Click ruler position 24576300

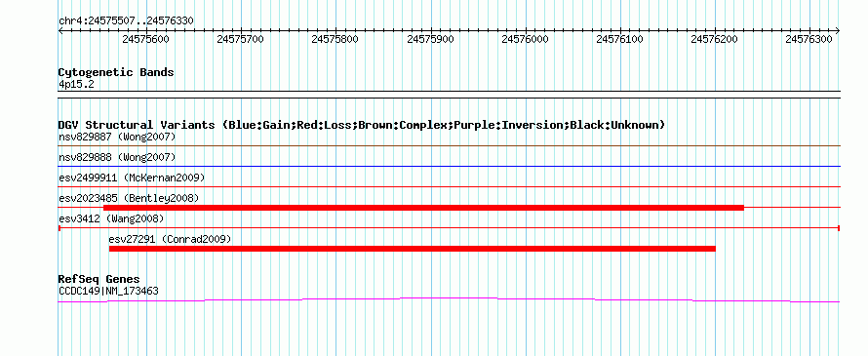[x=809, y=39]
